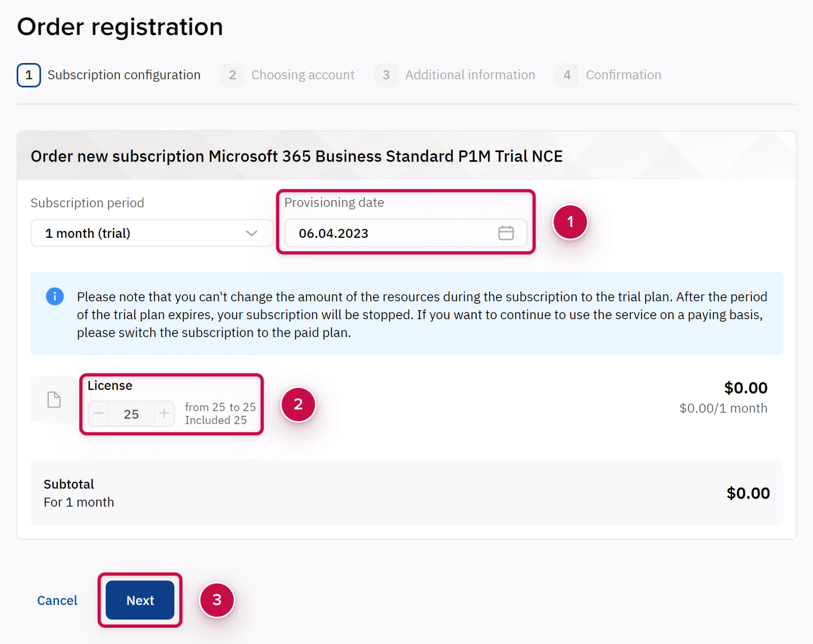Open the Additional information step
The image size is (813, 644).
tap(470, 75)
